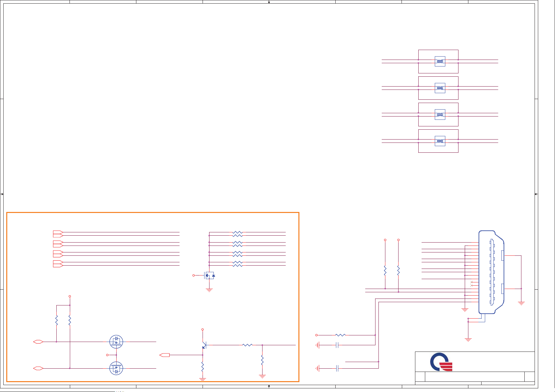The width and height of the screenshot is (555, 392).
Task: Select the HDMI connector symbol
Action: pos(491,272)
